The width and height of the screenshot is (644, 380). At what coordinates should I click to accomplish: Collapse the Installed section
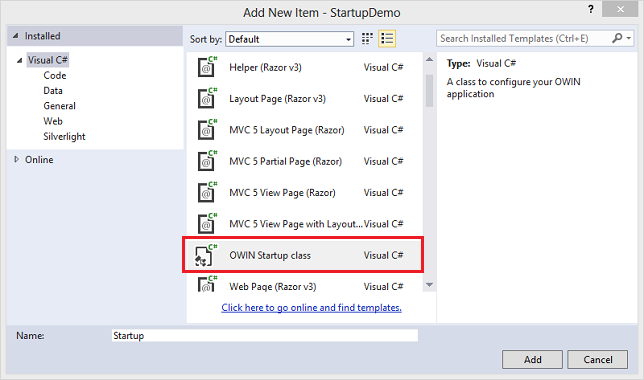coord(16,36)
